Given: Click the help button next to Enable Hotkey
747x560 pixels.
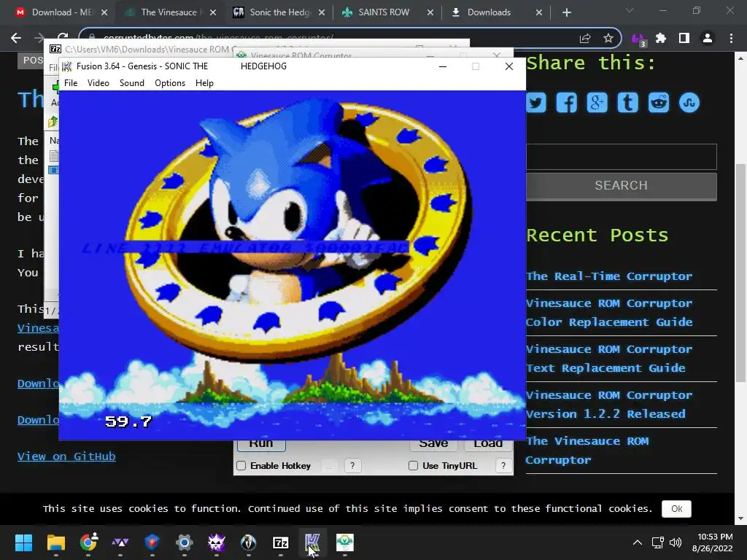Looking at the screenshot, I should [x=352, y=466].
